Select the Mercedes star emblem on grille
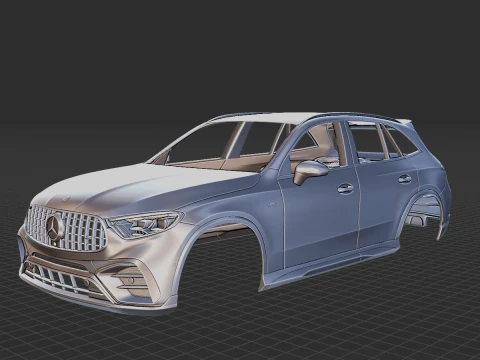This screenshot has height=360, width=480. pos(55,227)
